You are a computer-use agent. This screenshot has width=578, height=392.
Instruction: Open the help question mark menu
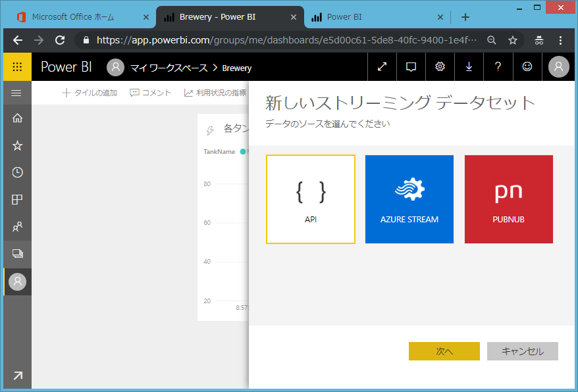point(498,66)
